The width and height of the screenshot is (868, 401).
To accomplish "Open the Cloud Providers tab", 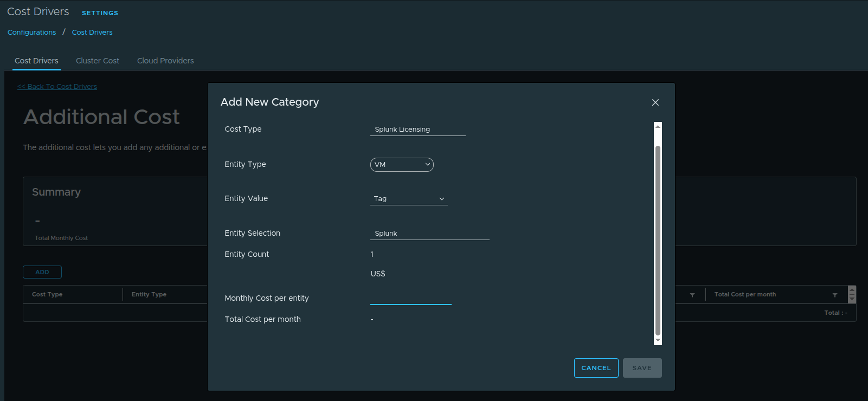I will [x=165, y=61].
